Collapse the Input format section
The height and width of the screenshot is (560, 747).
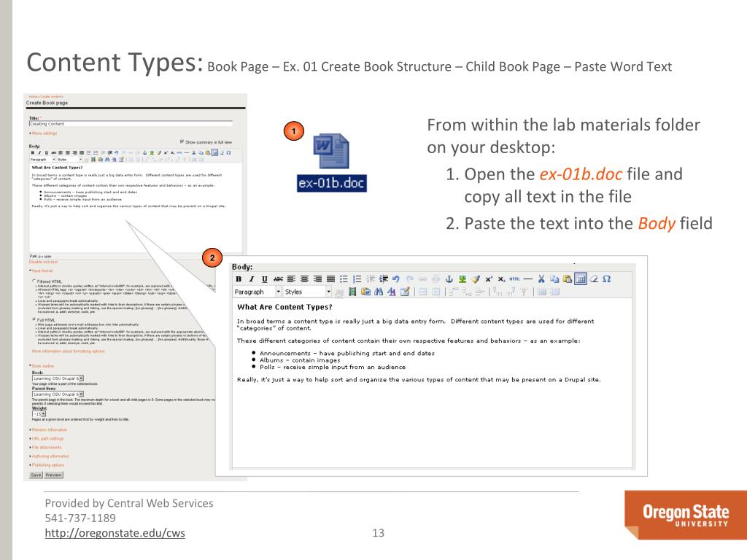[x=42, y=271]
